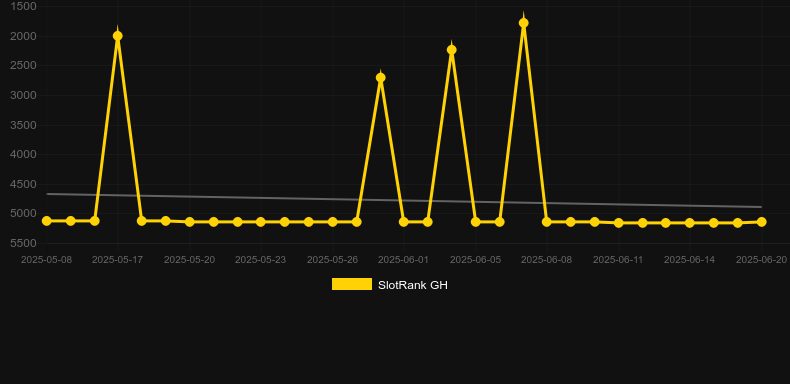Click the data point above 2025-06-08

(547, 222)
